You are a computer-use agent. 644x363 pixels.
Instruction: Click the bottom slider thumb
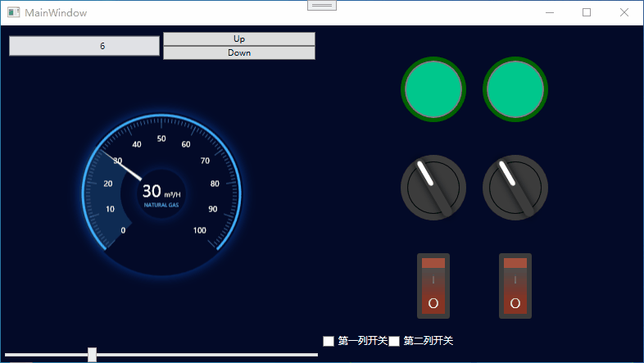pos(93,354)
